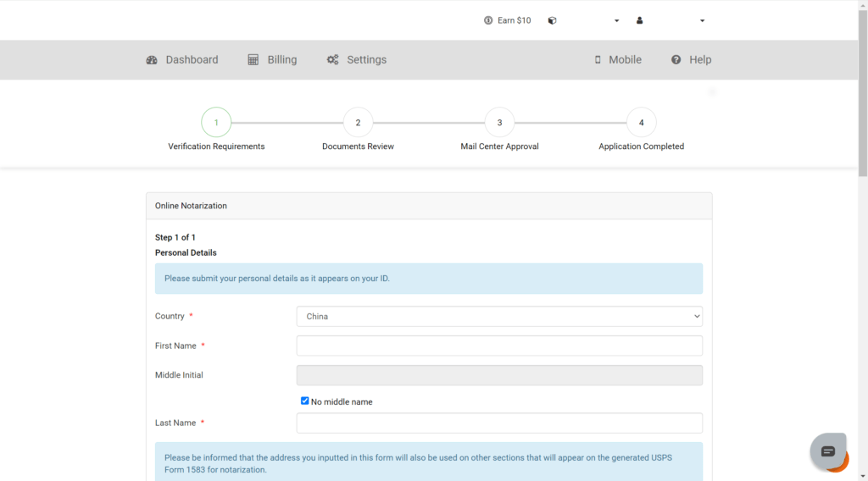This screenshot has width=868, height=481.
Task: Click the Personal Details heading
Action: (186, 252)
